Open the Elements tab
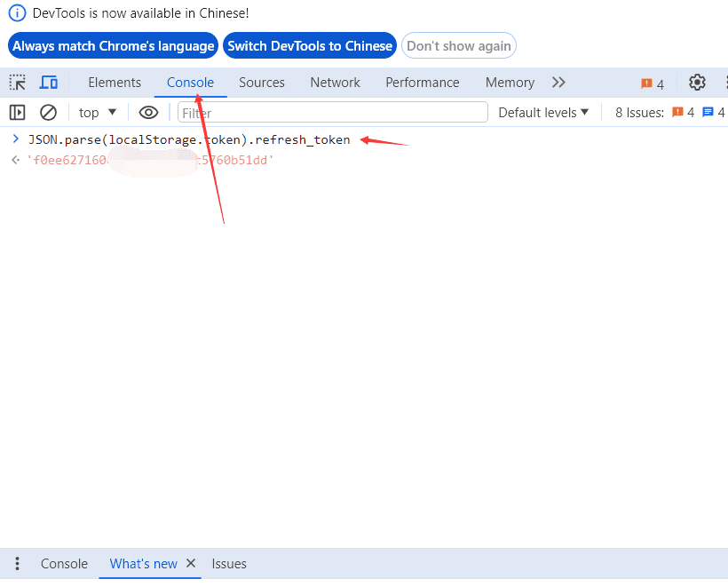The height and width of the screenshot is (587, 728). click(x=115, y=83)
